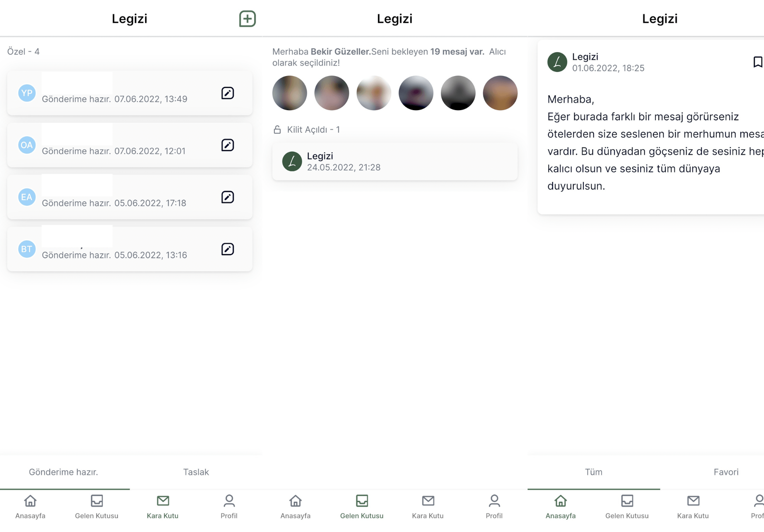Switch to the Taslak tab
The width and height of the screenshot is (764, 532).
pos(196,472)
